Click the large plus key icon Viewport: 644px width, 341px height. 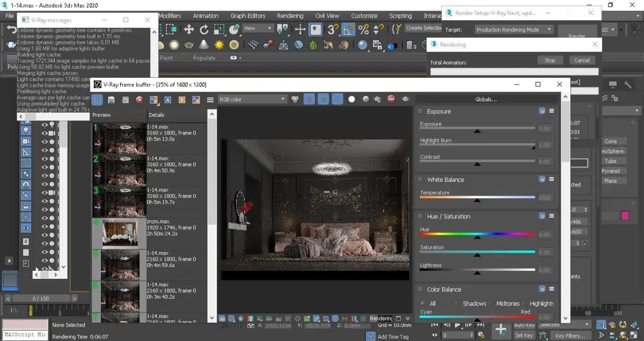501,330
